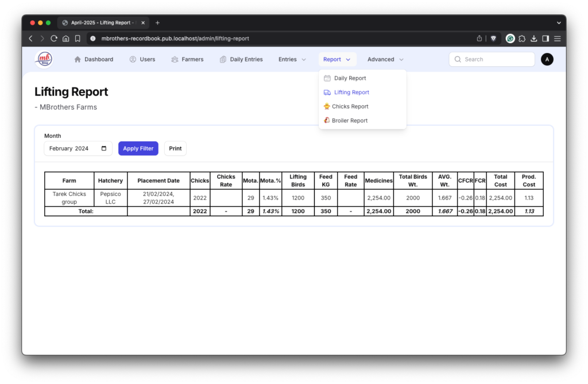Select Daily Report from dropdown
This screenshot has width=588, height=384.
(x=362, y=78)
